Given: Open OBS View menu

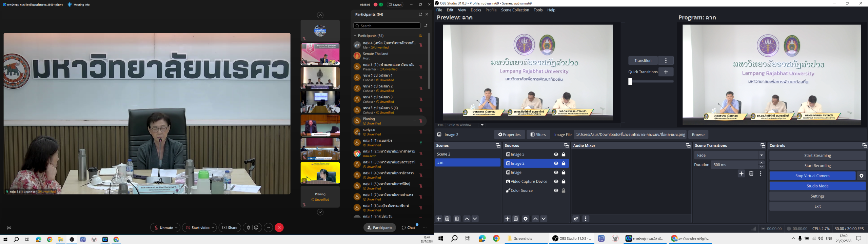Looking at the screenshot, I should 462,10.
